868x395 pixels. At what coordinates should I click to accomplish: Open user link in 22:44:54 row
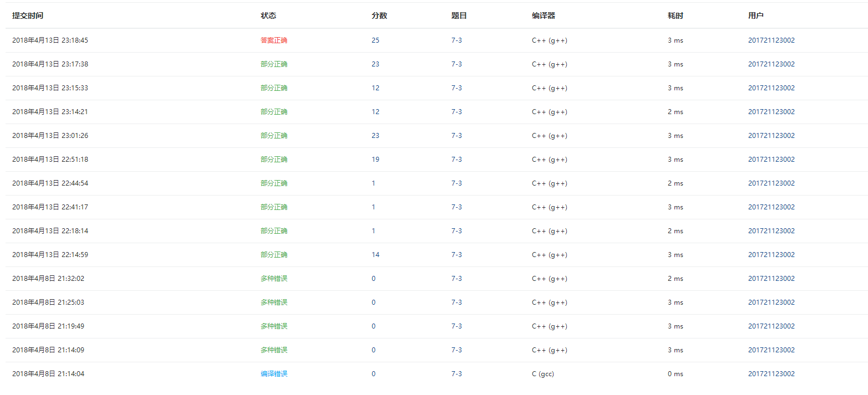[771, 183]
